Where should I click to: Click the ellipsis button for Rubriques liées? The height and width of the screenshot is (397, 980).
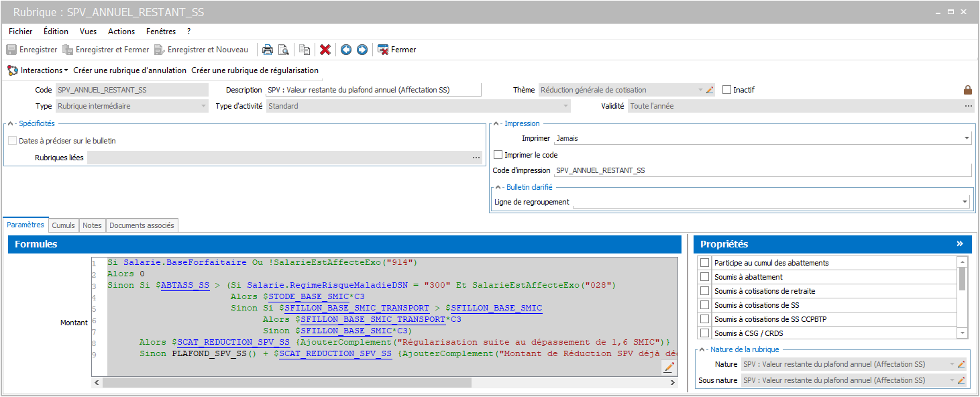[476, 158]
